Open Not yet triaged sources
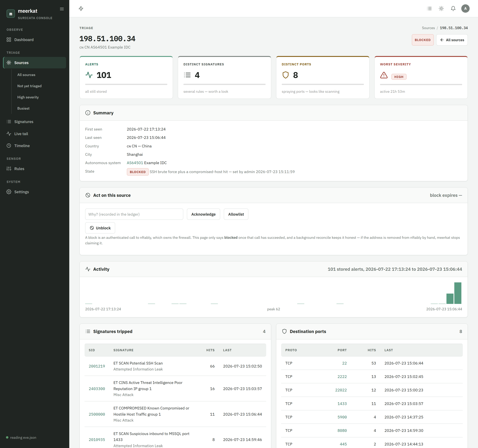 tap(29, 86)
